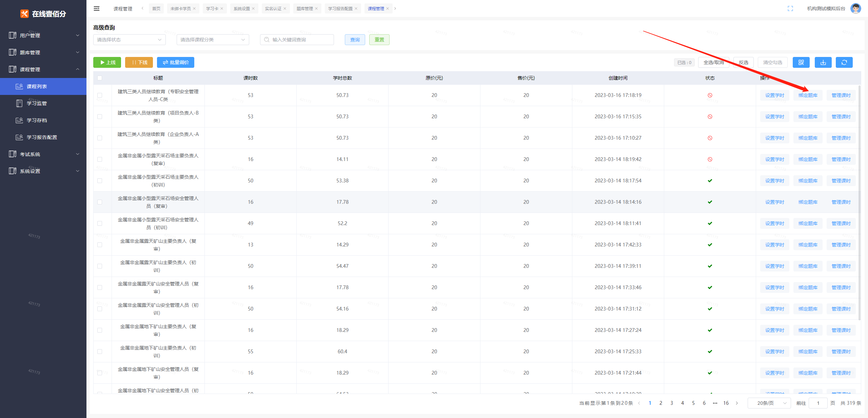Check the 项目负责人-B类 course row
The height and width of the screenshot is (418, 868).
coord(100,117)
